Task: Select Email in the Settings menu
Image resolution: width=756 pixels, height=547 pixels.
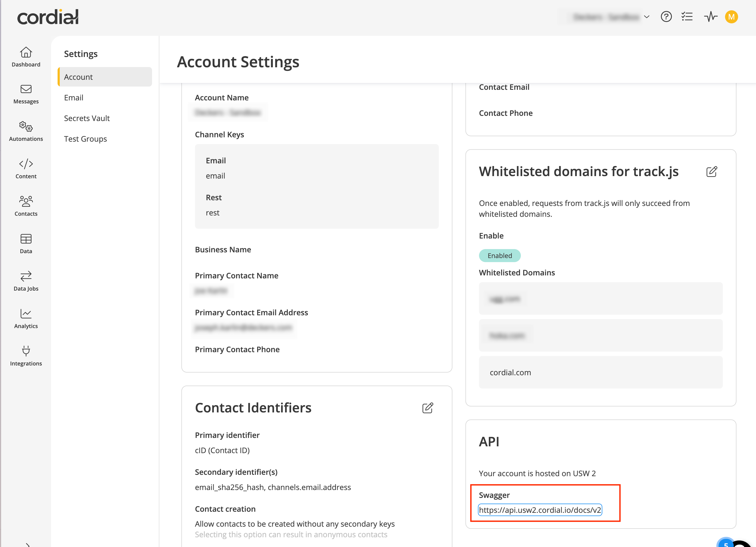Action: click(x=74, y=98)
